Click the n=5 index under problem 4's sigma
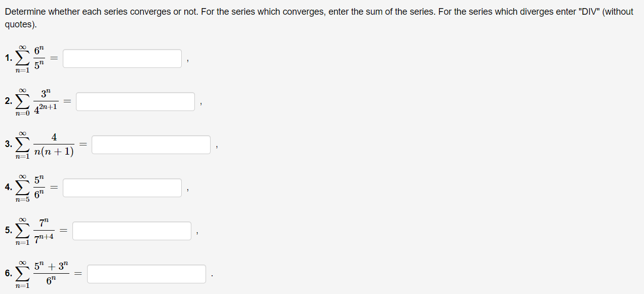Screen dimensions: 644x294 click(21, 200)
